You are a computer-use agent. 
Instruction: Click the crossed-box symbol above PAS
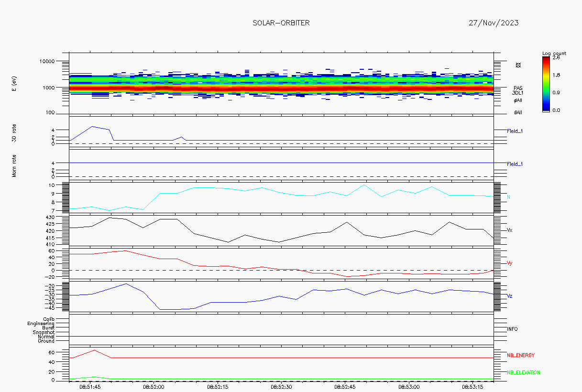pyautogui.click(x=518, y=65)
